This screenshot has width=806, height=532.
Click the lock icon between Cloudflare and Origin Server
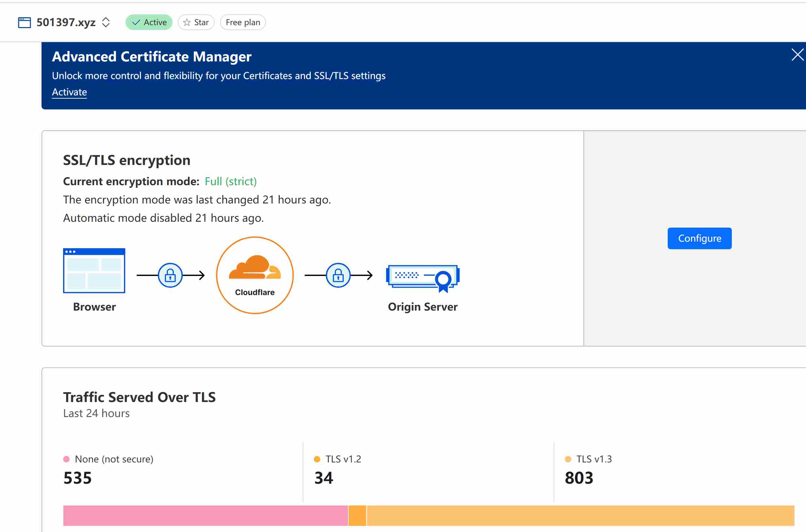coord(338,275)
